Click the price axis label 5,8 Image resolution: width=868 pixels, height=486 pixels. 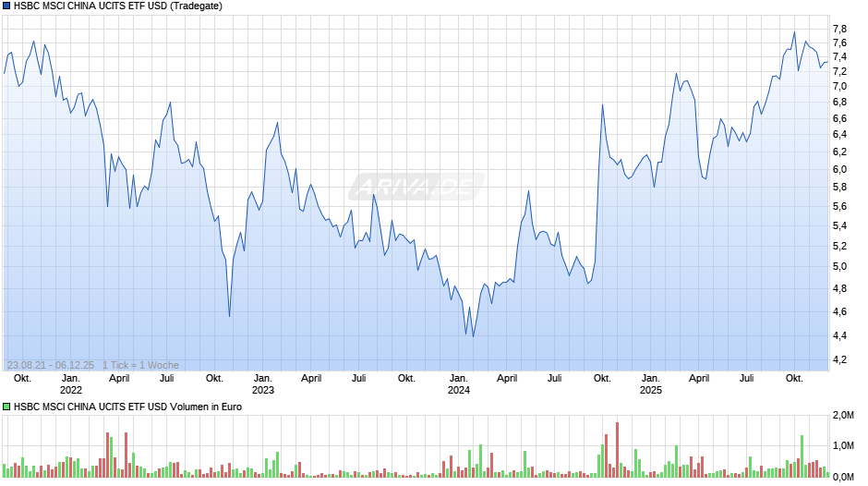[839, 188]
